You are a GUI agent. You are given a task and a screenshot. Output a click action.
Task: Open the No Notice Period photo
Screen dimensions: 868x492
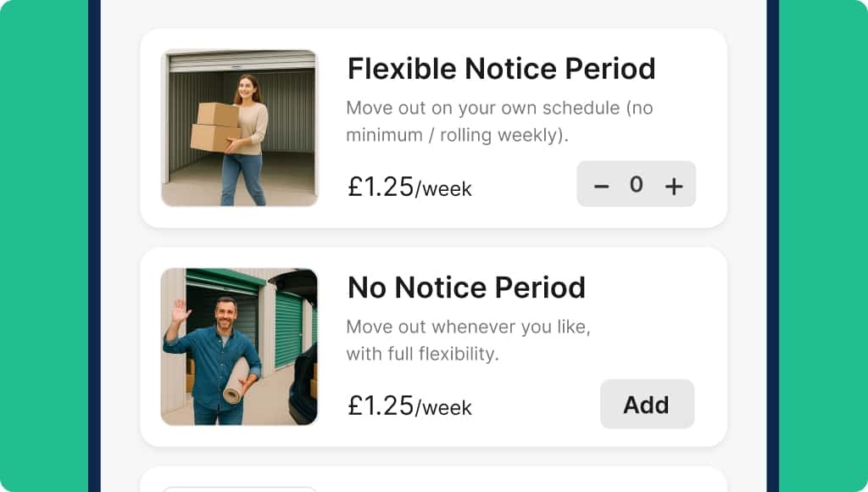[240, 346]
